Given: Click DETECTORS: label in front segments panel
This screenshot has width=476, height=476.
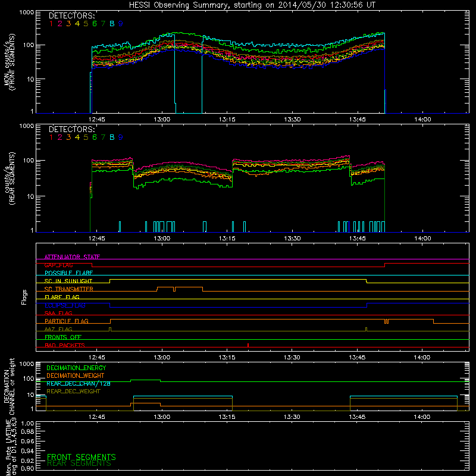Looking at the screenshot, I should pos(72,16).
